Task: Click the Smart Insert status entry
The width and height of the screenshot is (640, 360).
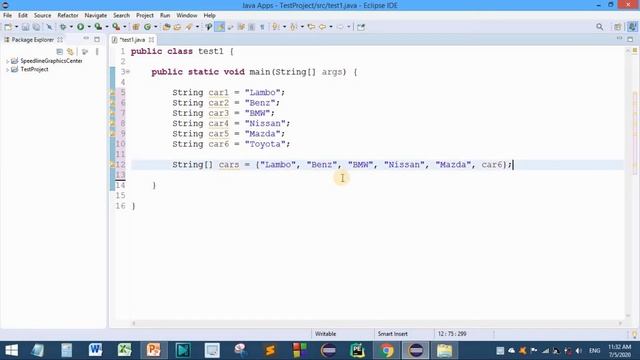Action: pyautogui.click(x=393, y=334)
